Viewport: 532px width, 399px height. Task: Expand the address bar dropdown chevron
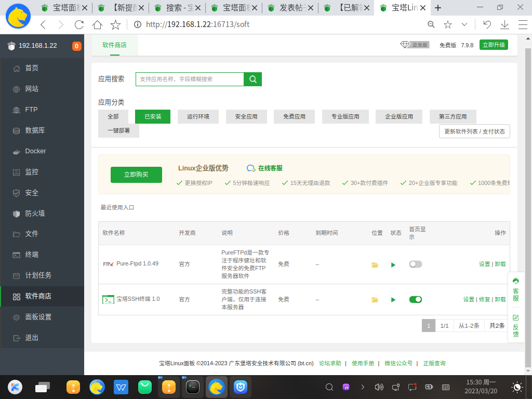pos(464,24)
